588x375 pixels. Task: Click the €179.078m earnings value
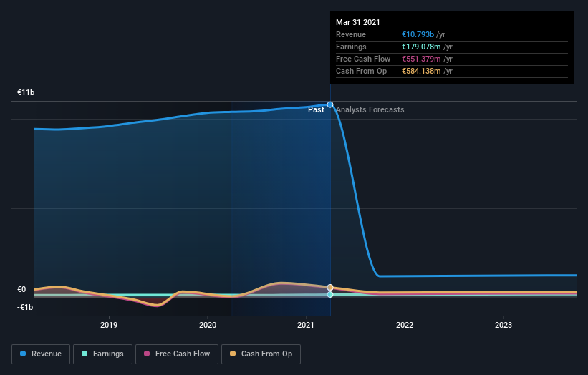[x=421, y=47]
